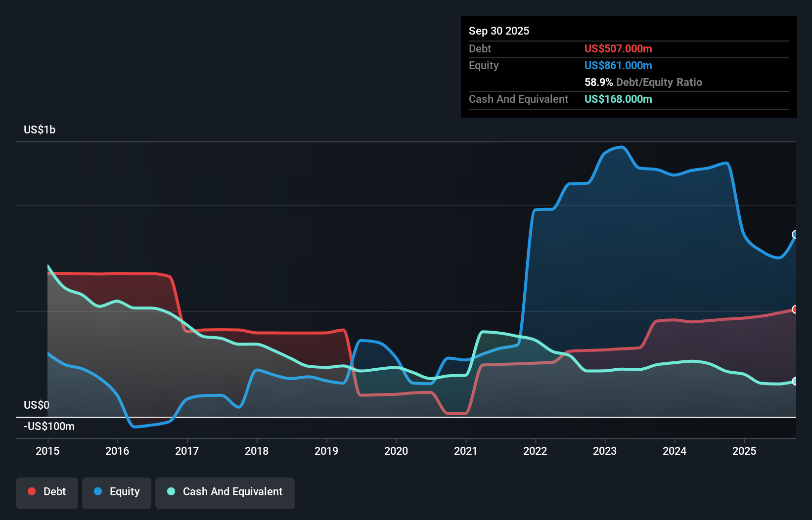812x520 pixels.
Task: Select the teal cash endpoint marker on chart
Action: [x=795, y=381]
